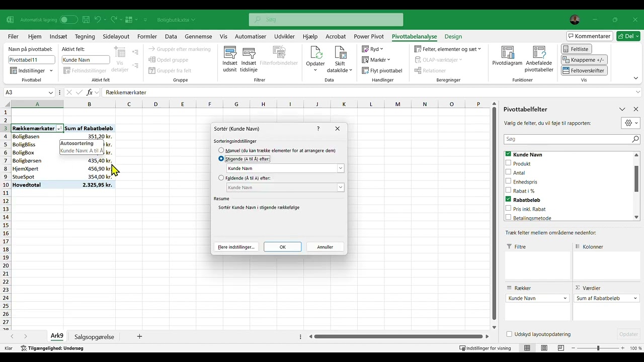Click the redo arrow icon
This screenshot has height=362, width=644.
[x=114, y=20]
